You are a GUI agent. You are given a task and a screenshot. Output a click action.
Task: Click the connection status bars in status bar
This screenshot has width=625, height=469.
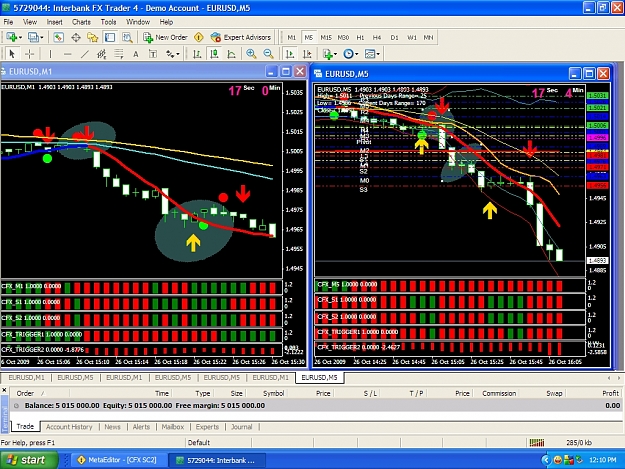click(537, 442)
